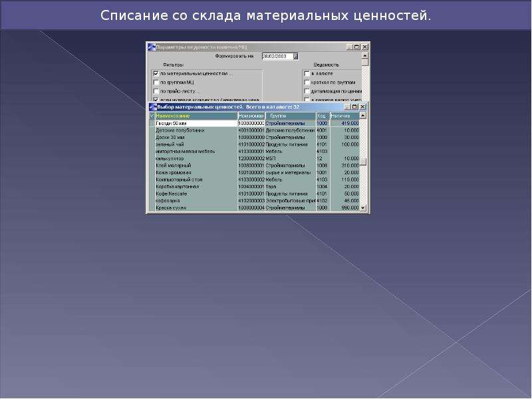This screenshot has width=532, height=399.
Task: Click the selection mark column header icon
Action: [152, 116]
